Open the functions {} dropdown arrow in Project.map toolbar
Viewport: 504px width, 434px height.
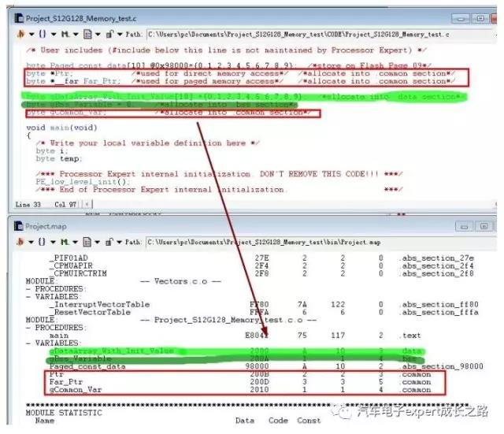[x=53, y=243]
